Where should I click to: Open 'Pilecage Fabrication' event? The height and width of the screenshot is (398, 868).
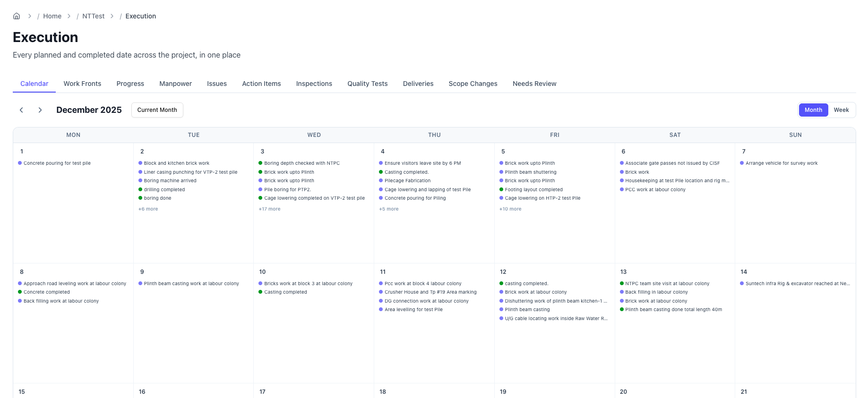pos(405,181)
